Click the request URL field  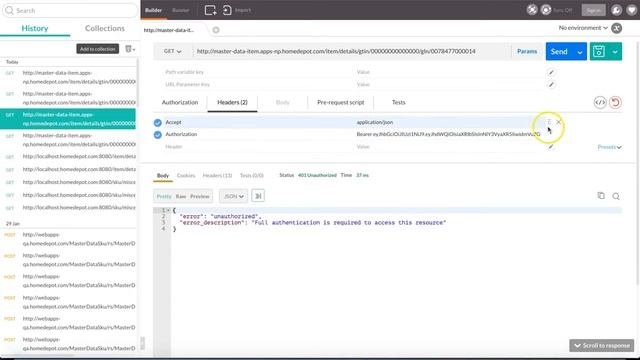[x=351, y=51]
